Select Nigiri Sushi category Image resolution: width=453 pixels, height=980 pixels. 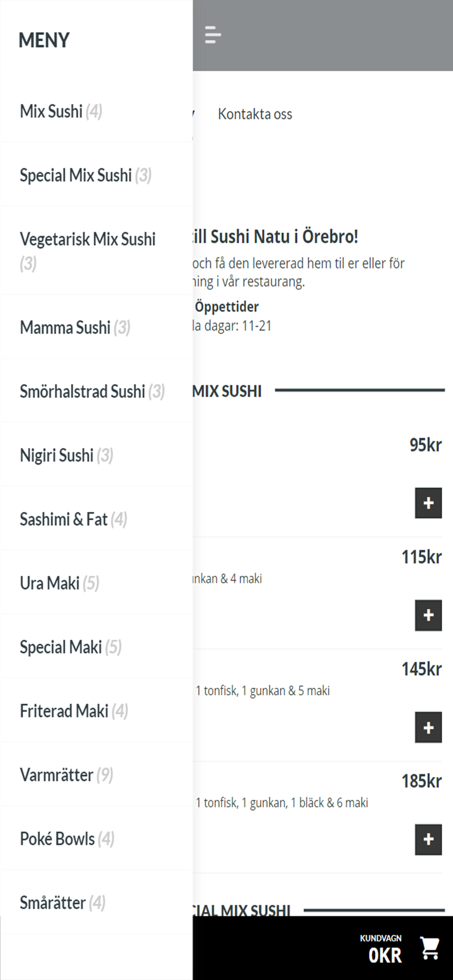tap(97, 455)
